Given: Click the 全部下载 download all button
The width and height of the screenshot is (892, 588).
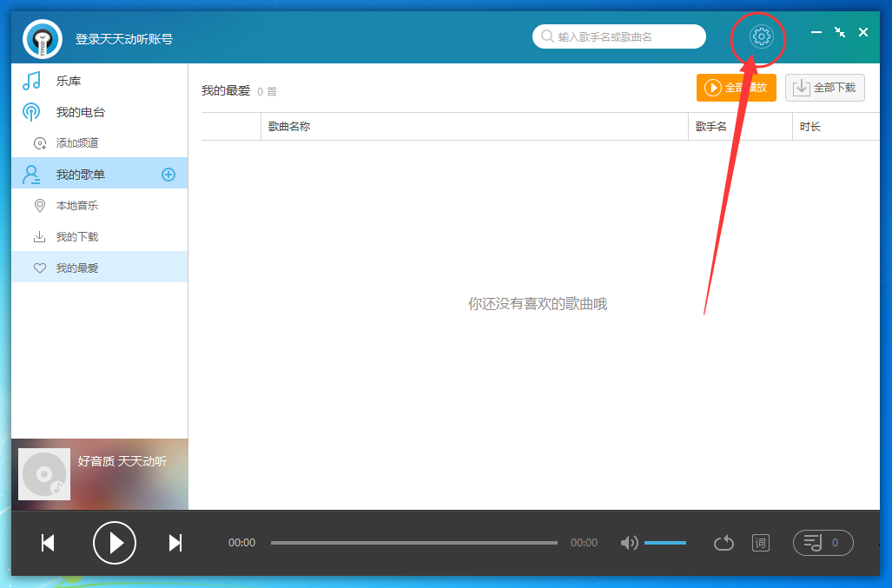Looking at the screenshot, I should tap(824, 88).
